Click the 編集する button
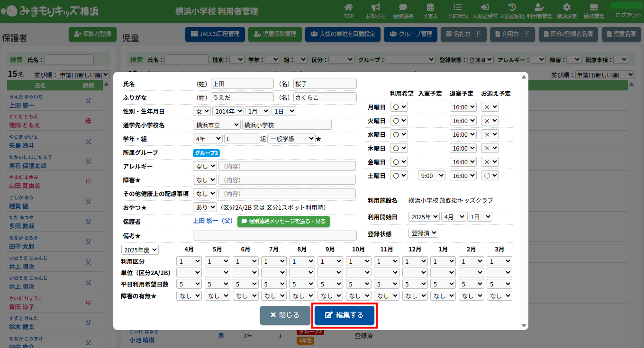Screen dimensions: 644x348 (x=345, y=315)
